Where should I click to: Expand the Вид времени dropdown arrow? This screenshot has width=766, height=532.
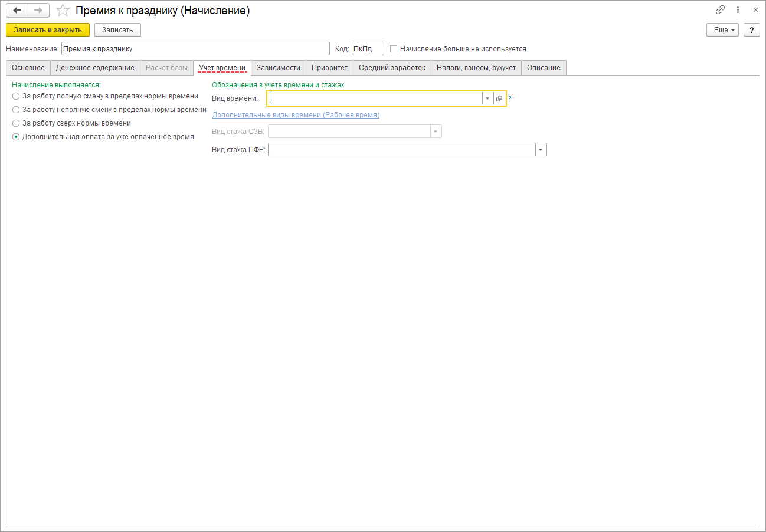(487, 98)
